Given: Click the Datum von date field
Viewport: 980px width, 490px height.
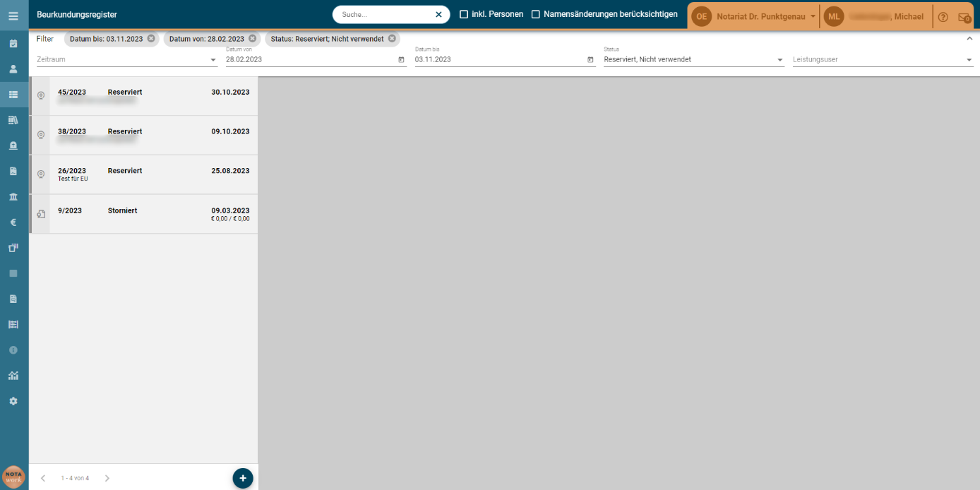Looking at the screenshot, I should tap(310, 60).
